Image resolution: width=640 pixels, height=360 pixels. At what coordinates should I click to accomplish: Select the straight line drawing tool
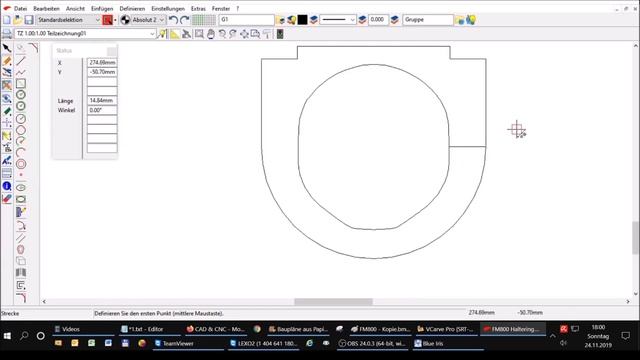[x=21, y=61]
